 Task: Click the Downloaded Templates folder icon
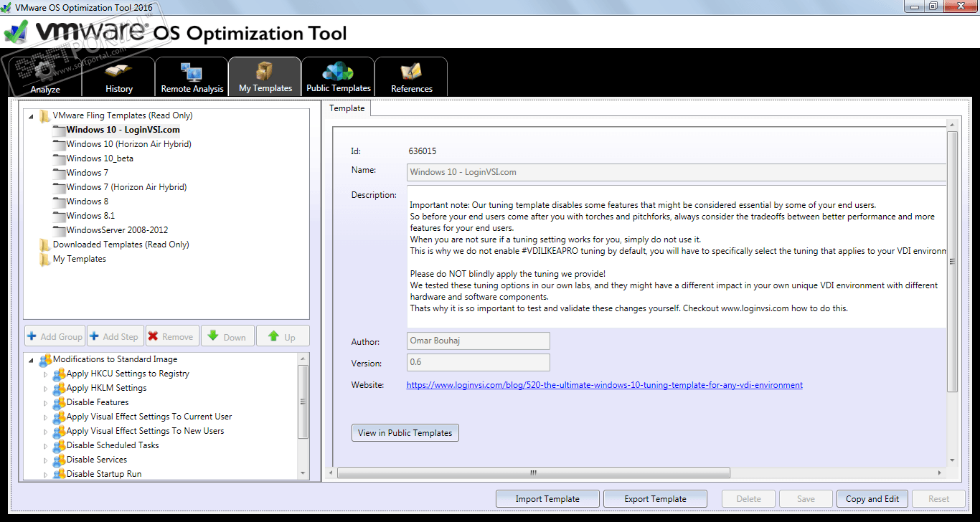[x=44, y=245]
